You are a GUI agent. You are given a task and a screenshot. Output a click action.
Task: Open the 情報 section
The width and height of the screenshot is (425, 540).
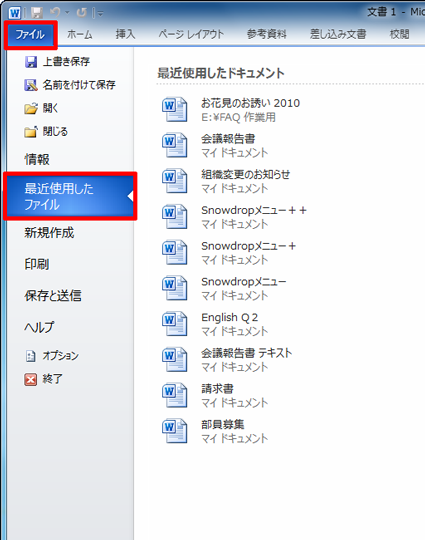point(37,159)
